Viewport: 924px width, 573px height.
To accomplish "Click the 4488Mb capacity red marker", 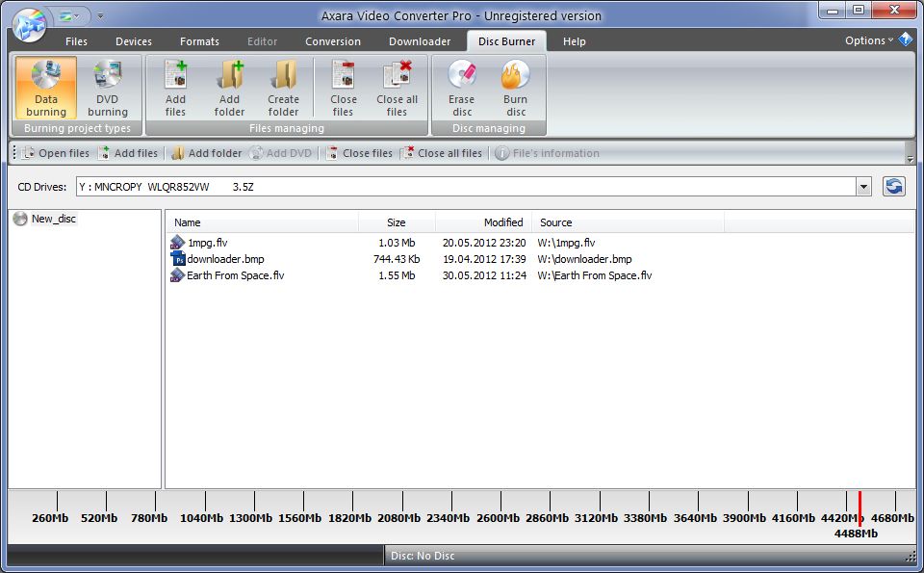I will (860, 508).
